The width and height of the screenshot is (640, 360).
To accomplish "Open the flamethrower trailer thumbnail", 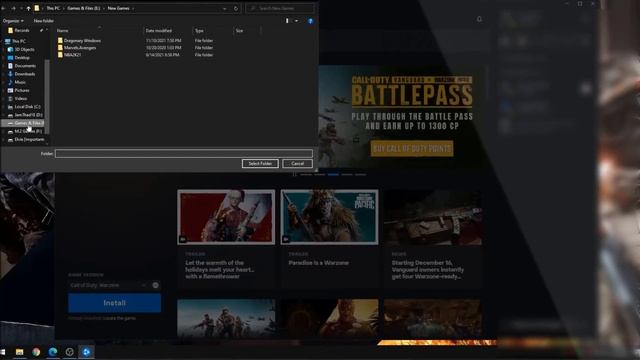I will point(226,217).
